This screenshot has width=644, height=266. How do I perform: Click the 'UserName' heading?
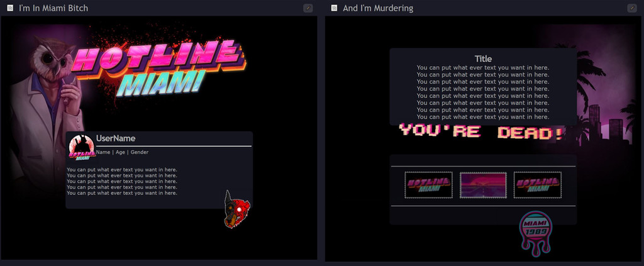116,138
